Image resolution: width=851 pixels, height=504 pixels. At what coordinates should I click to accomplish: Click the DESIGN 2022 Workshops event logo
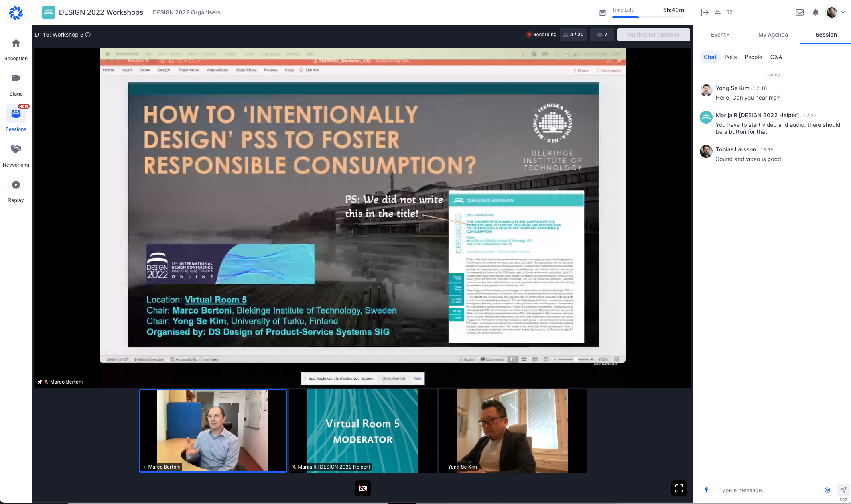[x=49, y=12]
